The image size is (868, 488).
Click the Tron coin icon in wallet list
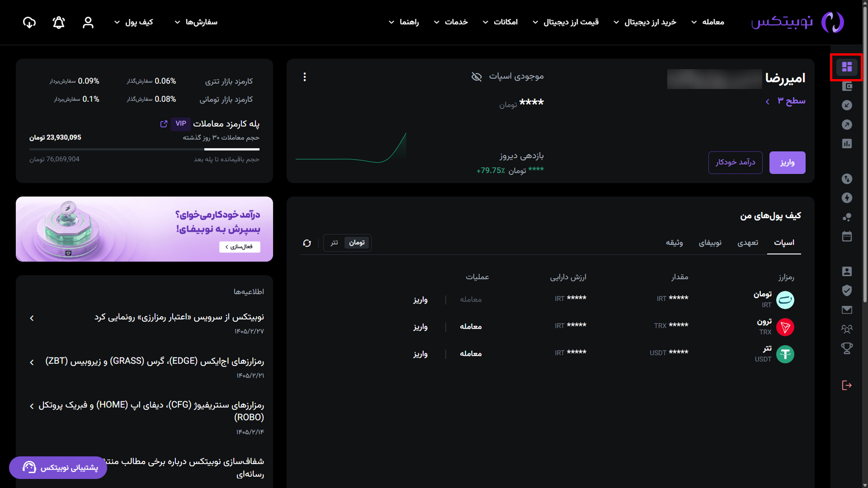[x=785, y=327]
